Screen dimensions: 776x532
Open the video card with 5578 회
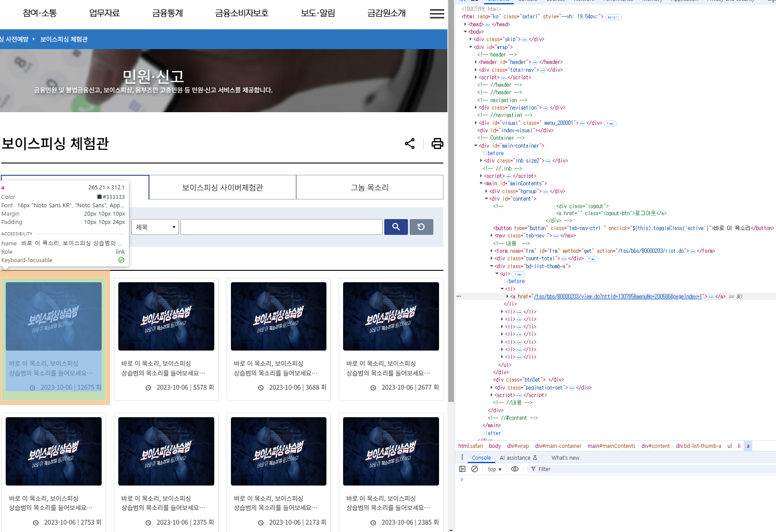point(166,339)
